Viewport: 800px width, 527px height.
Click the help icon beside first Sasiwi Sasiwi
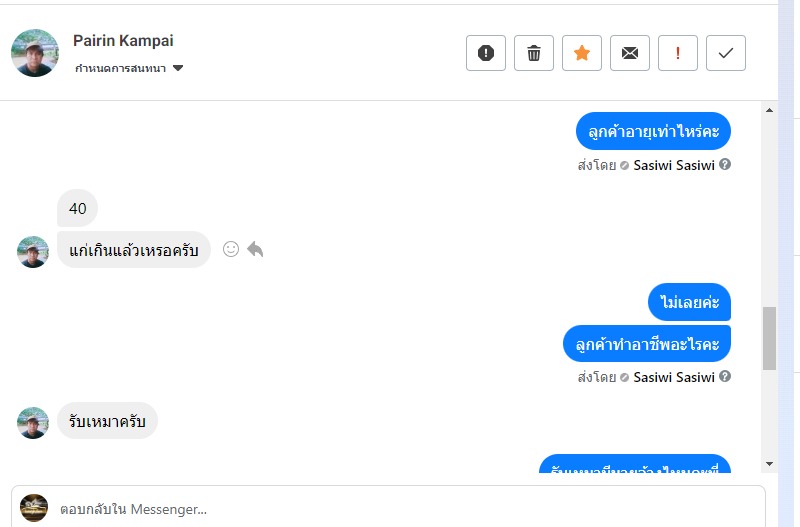click(x=725, y=164)
